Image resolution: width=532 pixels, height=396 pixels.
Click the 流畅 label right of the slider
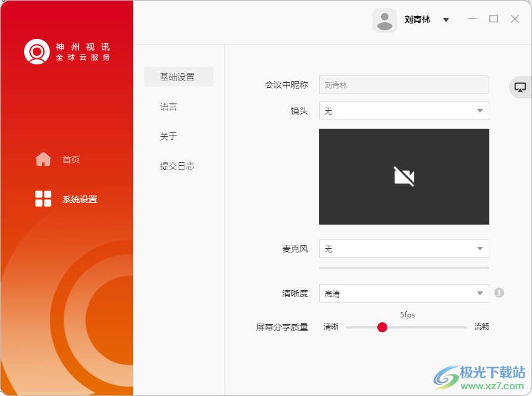coord(481,327)
